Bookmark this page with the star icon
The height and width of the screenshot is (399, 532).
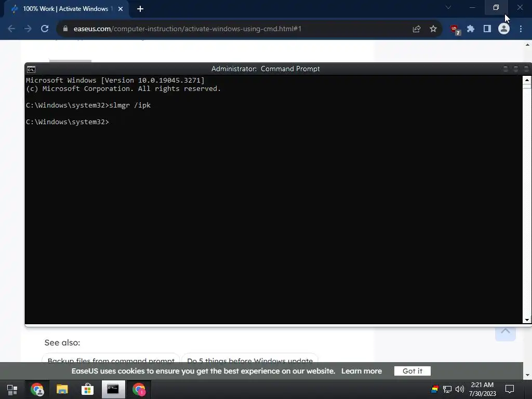click(433, 29)
